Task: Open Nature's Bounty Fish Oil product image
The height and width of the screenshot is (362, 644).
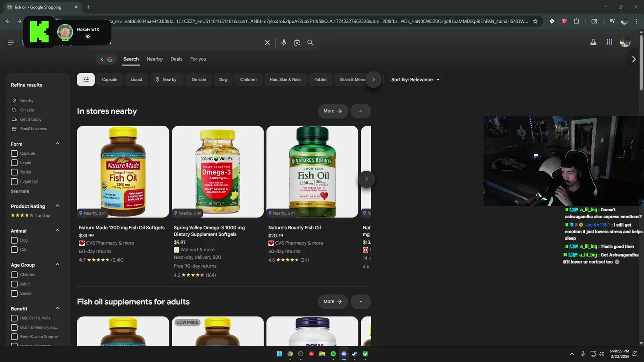Action: coord(312,171)
